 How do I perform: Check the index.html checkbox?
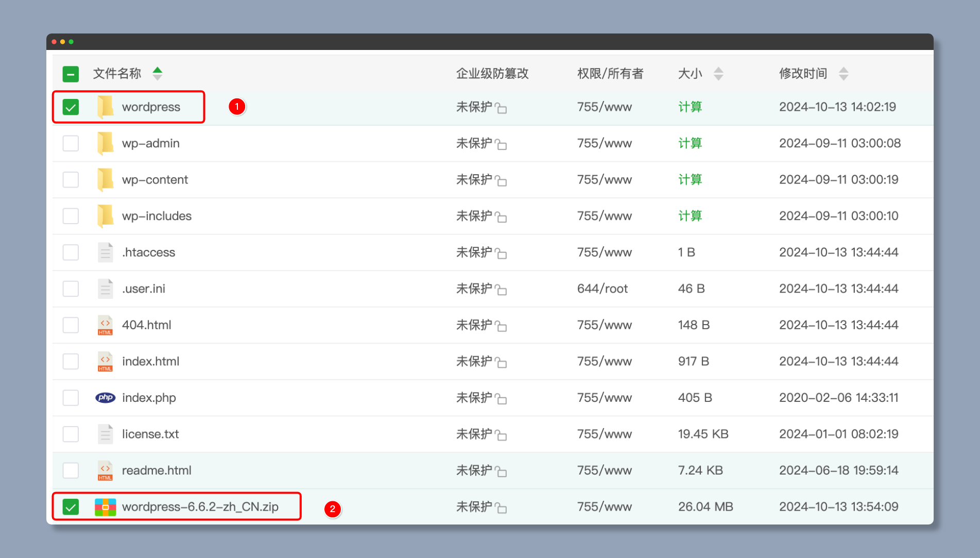[71, 361]
